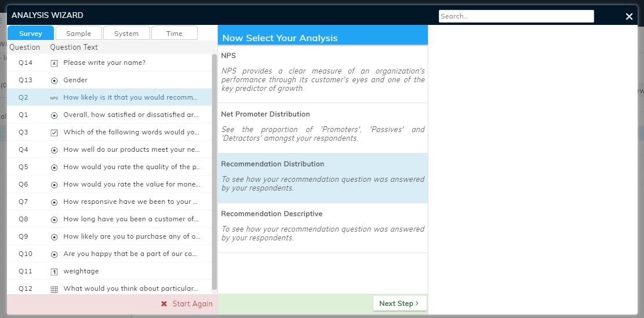Screen dimensions: 644x318
Task: Open the System tab
Action: pos(126,33)
